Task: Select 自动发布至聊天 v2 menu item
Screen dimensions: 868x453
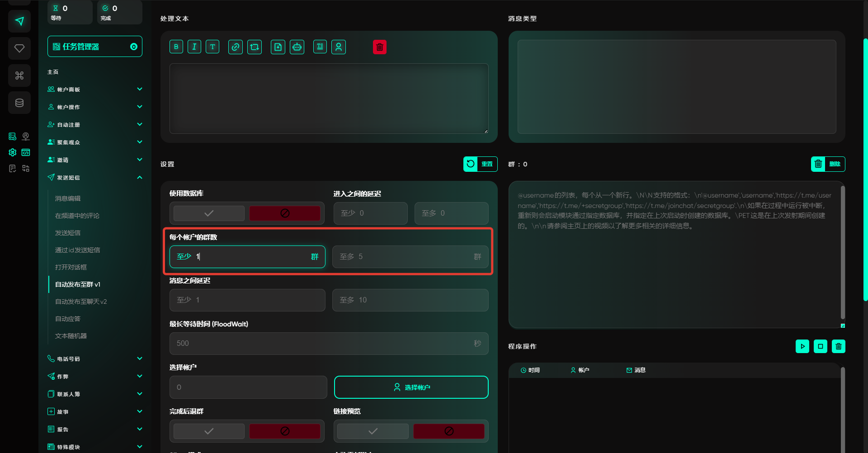Action: point(81,302)
